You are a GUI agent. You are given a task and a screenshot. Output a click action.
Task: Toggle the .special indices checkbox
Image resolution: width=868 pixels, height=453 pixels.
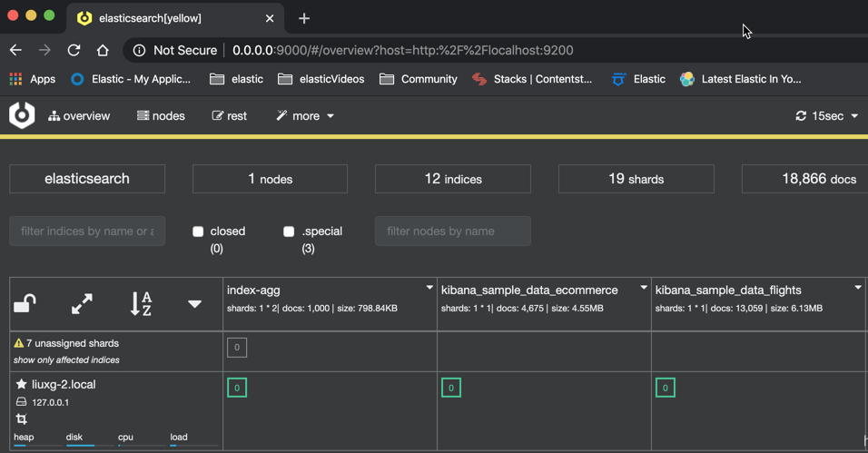289,231
